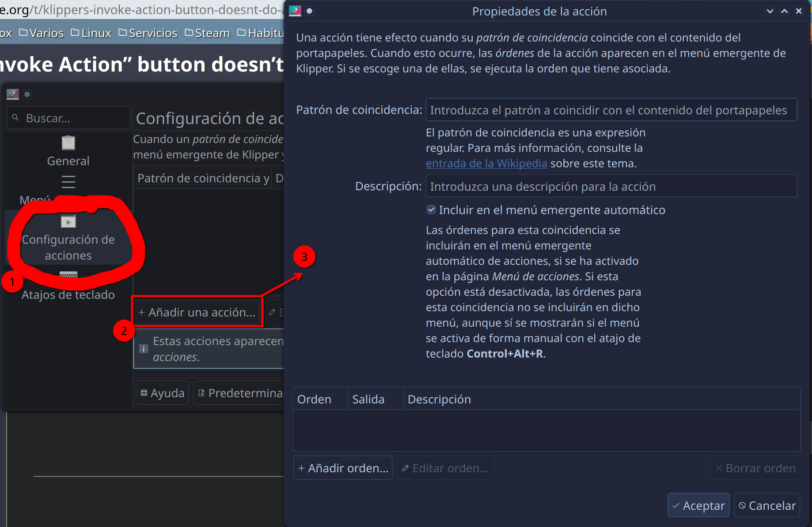Click the Salida column header
The image size is (812, 527).
(x=368, y=399)
